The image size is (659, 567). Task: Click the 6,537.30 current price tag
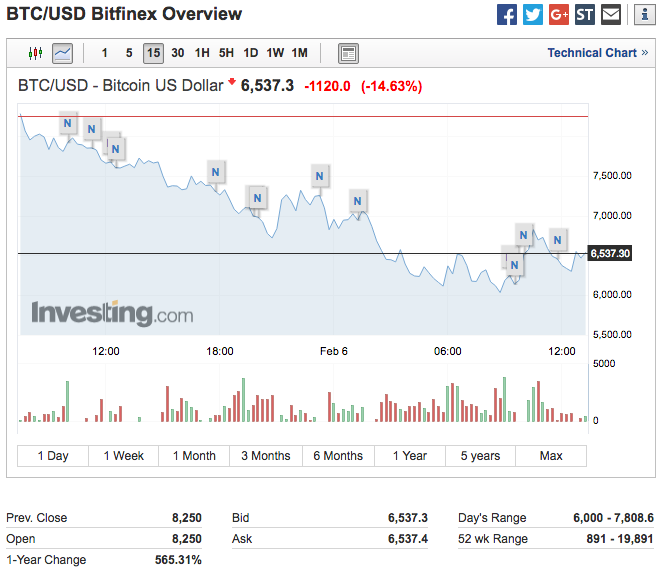click(x=610, y=253)
